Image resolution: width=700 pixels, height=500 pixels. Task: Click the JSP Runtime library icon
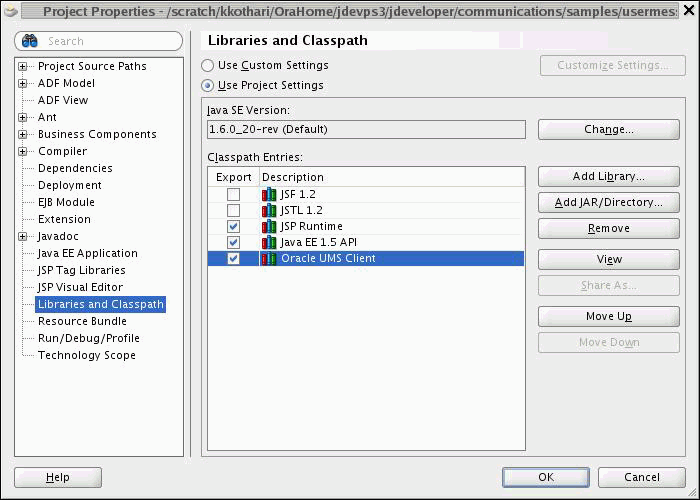269,226
